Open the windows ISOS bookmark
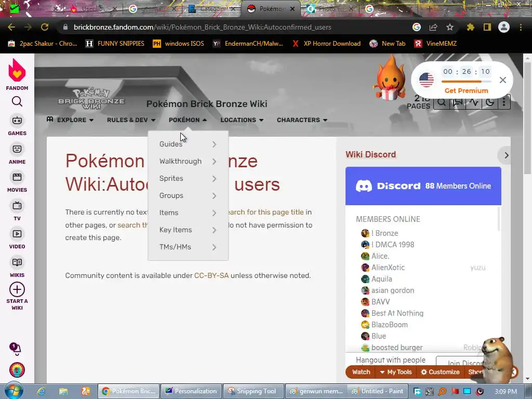 point(179,44)
